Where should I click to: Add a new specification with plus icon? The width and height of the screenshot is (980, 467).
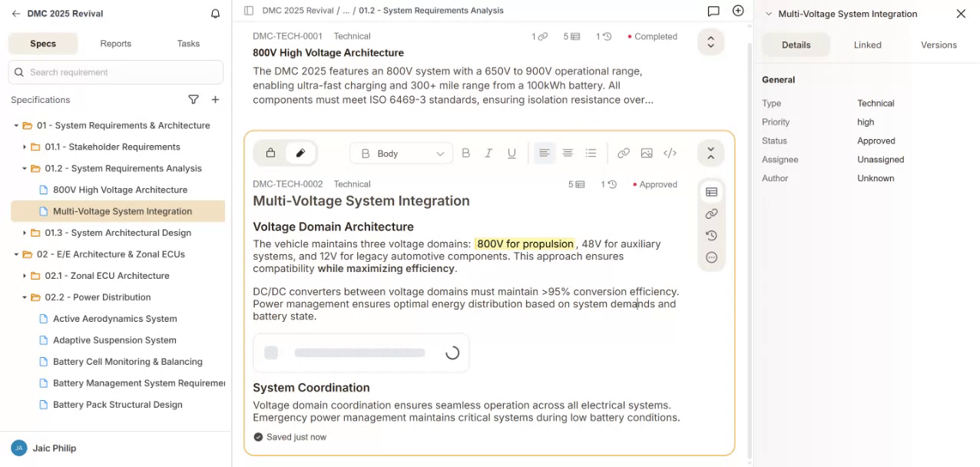pos(216,100)
